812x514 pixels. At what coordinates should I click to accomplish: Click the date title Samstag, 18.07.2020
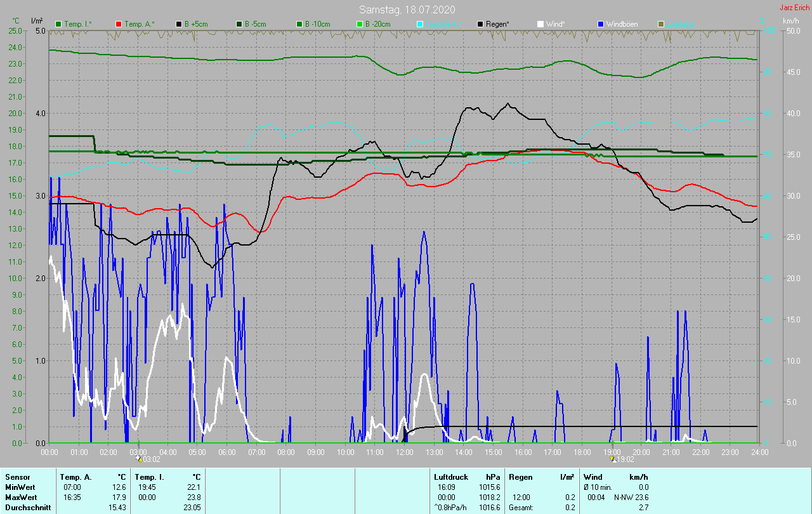(407, 10)
